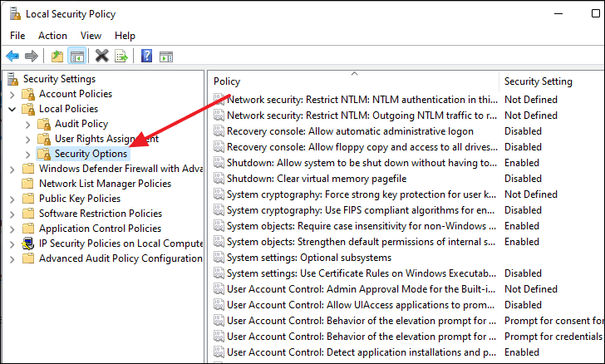Select Security Options in the tree
This screenshot has width=605, height=364.
click(x=91, y=154)
